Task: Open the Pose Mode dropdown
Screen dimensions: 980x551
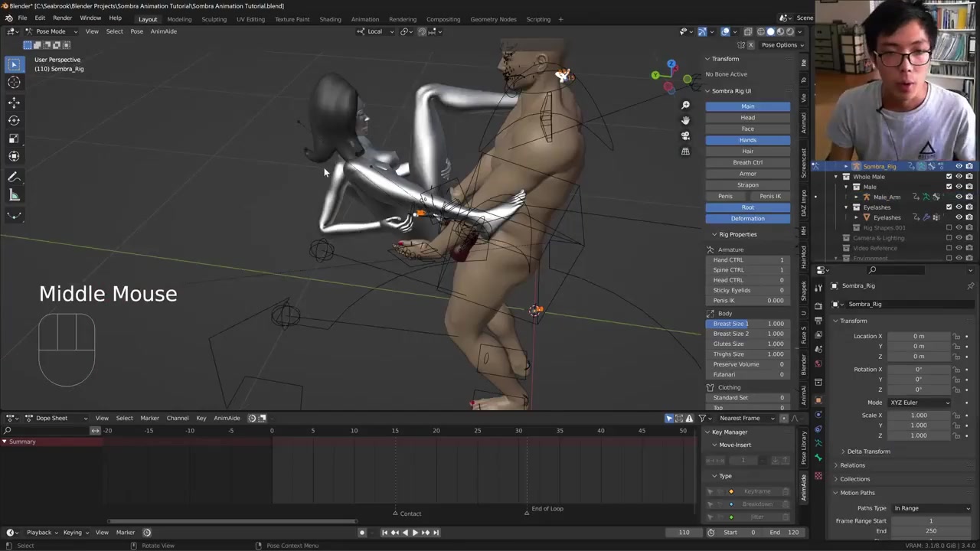Action: click(51, 31)
